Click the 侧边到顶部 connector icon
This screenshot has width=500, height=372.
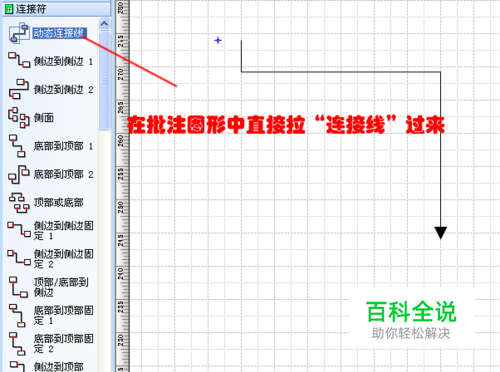(17, 366)
